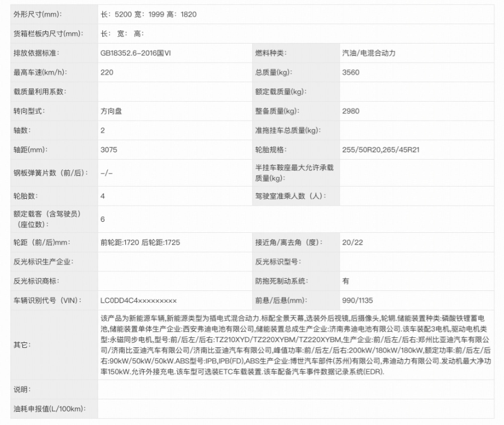The height and width of the screenshot is (425, 504).
Task: Click the 轮胎数 value 4
Action: click(x=103, y=196)
